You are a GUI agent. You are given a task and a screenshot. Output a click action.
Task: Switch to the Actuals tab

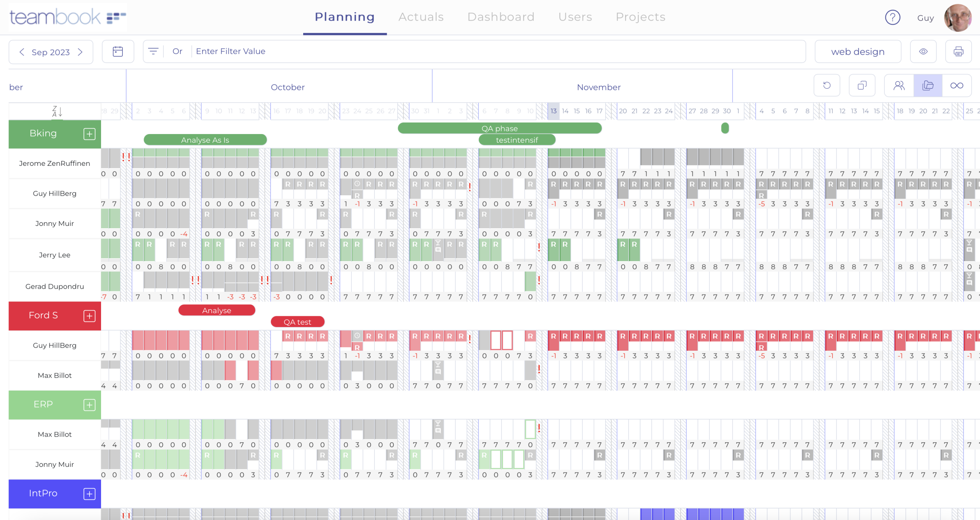tap(421, 17)
